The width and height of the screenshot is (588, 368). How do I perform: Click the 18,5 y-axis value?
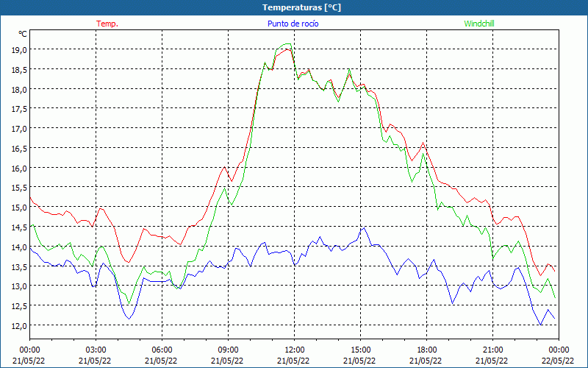[19, 69]
